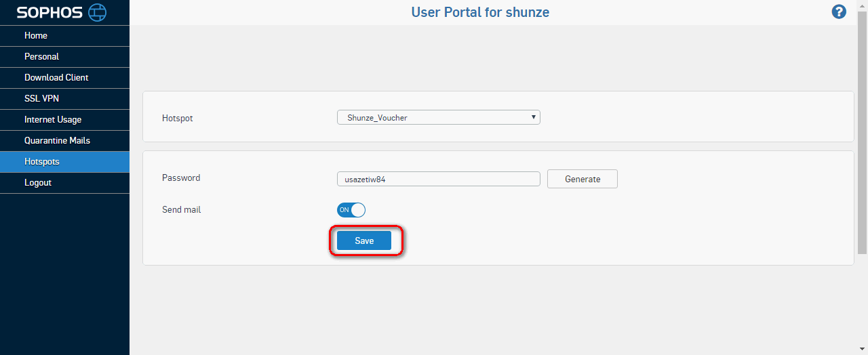This screenshot has height=355, width=868.
Task: Open the help question mark icon
Action: coord(839,12)
